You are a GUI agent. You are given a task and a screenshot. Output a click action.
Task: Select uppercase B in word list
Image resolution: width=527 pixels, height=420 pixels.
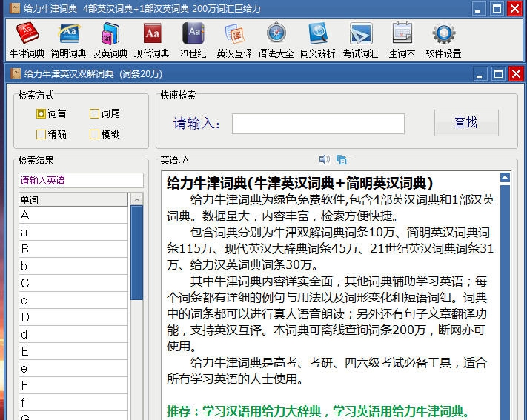pos(73,249)
